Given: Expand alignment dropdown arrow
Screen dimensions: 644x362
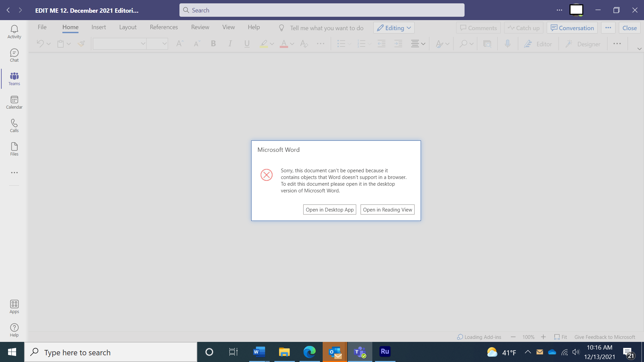Looking at the screenshot, I should pos(423,44).
